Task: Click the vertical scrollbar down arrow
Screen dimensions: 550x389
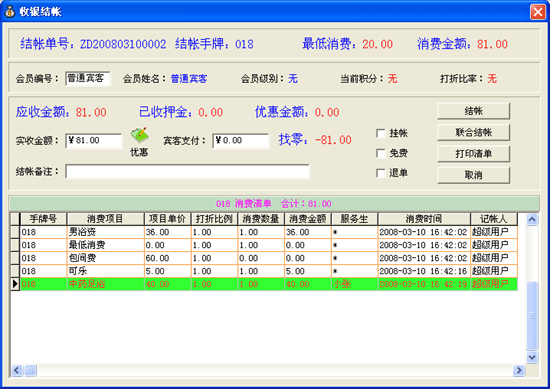Action: click(x=532, y=357)
